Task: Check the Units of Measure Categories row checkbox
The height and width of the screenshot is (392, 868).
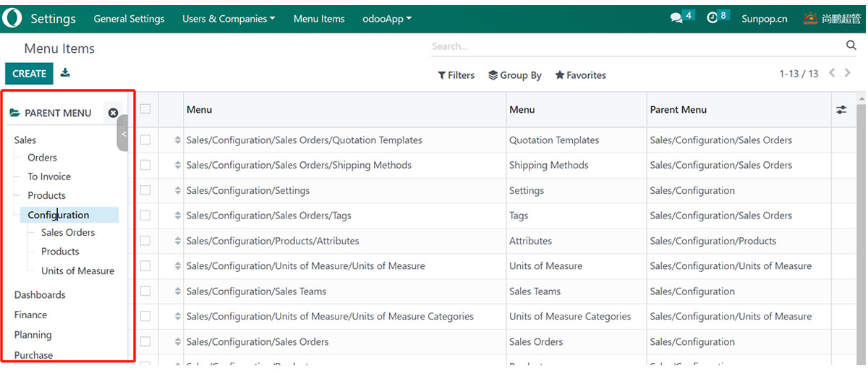Action: coord(145,316)
